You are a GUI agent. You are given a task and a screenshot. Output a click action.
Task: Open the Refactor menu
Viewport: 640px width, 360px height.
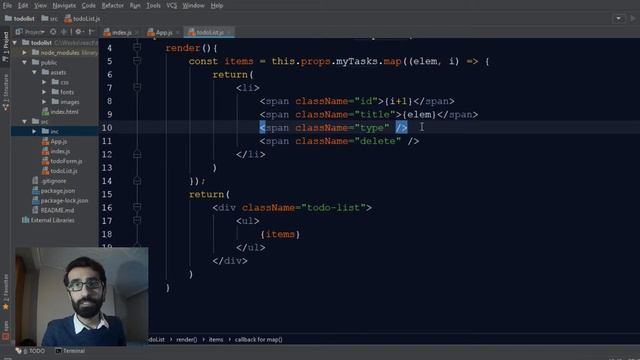tap(112, 6)
